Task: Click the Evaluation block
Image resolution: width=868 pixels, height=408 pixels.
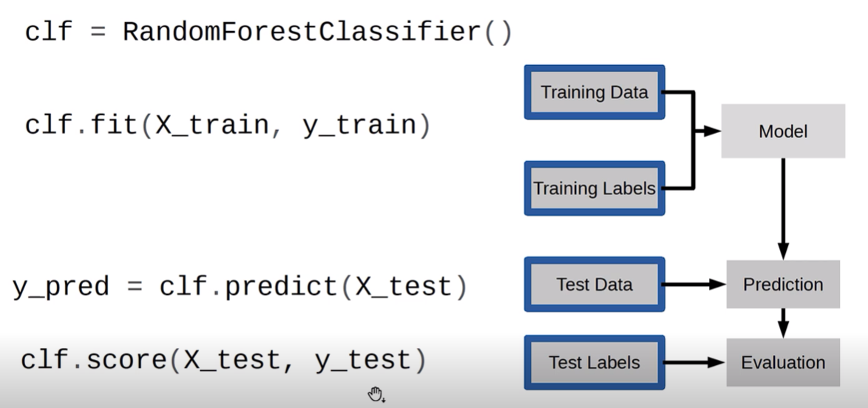Action: coord(783,363)
